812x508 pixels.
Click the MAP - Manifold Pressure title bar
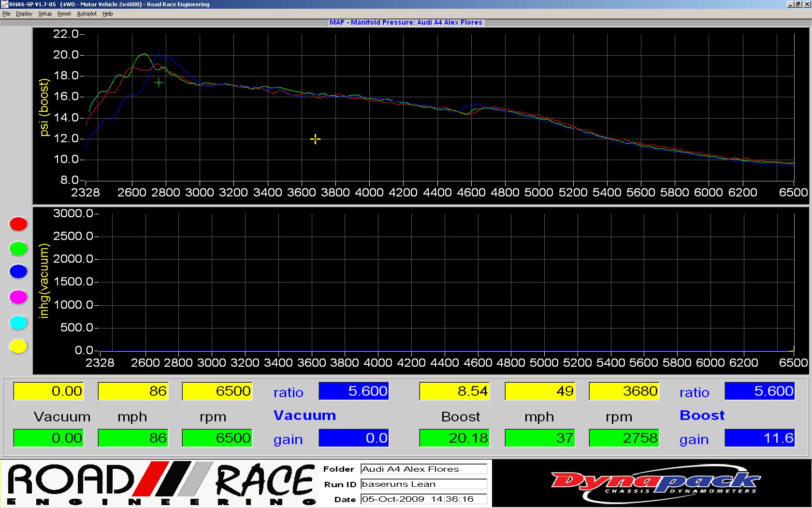click(406, 22)
